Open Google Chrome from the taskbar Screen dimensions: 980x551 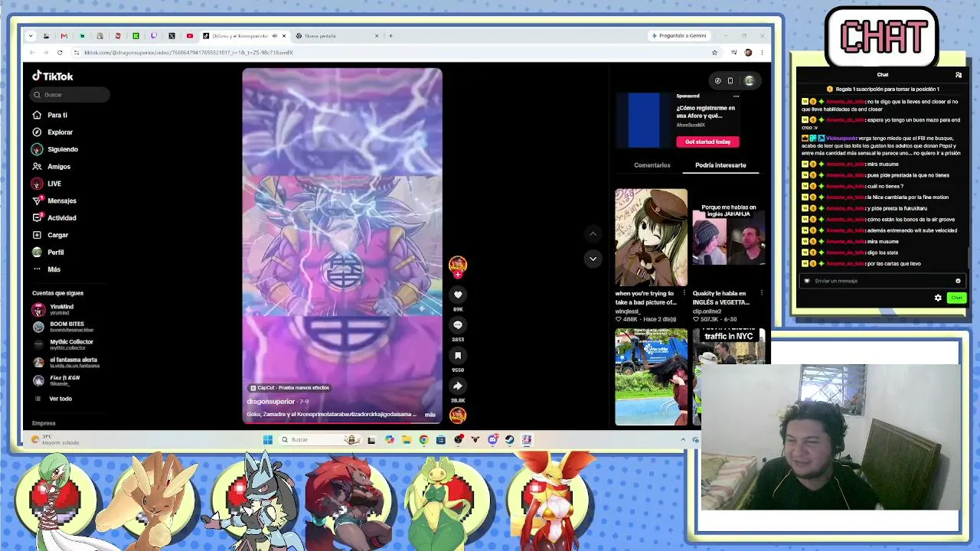pyautogui.click(x=423, y=439)
